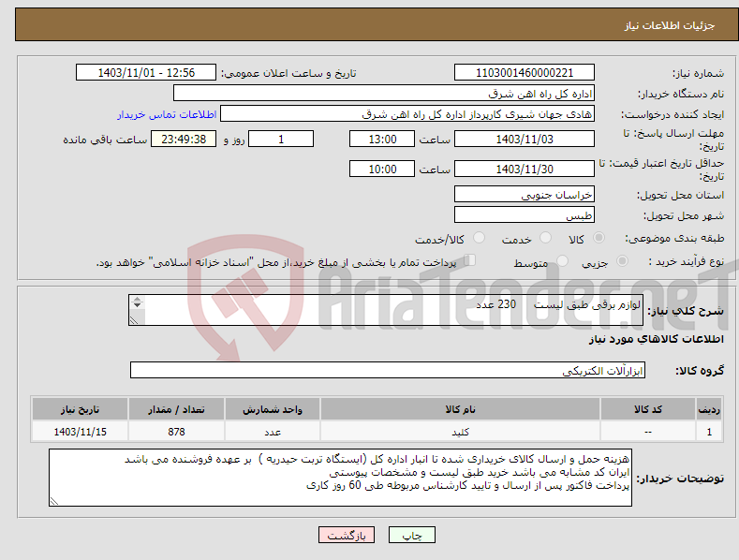Click the واحد شمارش column header
Viewport: 739px width, 560px height.
coord(273,409)
